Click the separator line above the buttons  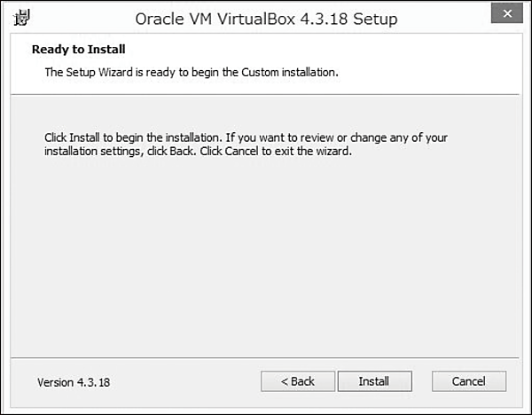[x=266, y=359]
